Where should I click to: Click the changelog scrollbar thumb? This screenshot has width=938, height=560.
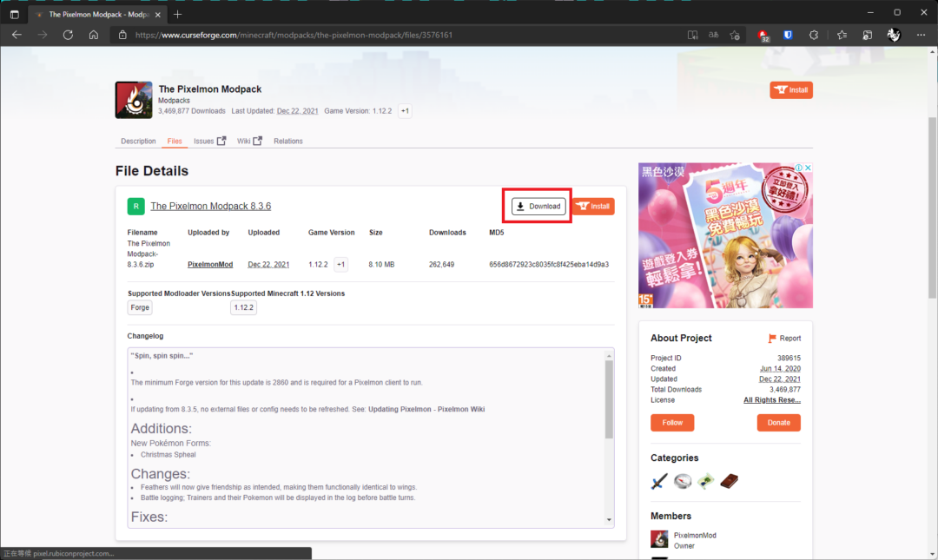point(609,399)
